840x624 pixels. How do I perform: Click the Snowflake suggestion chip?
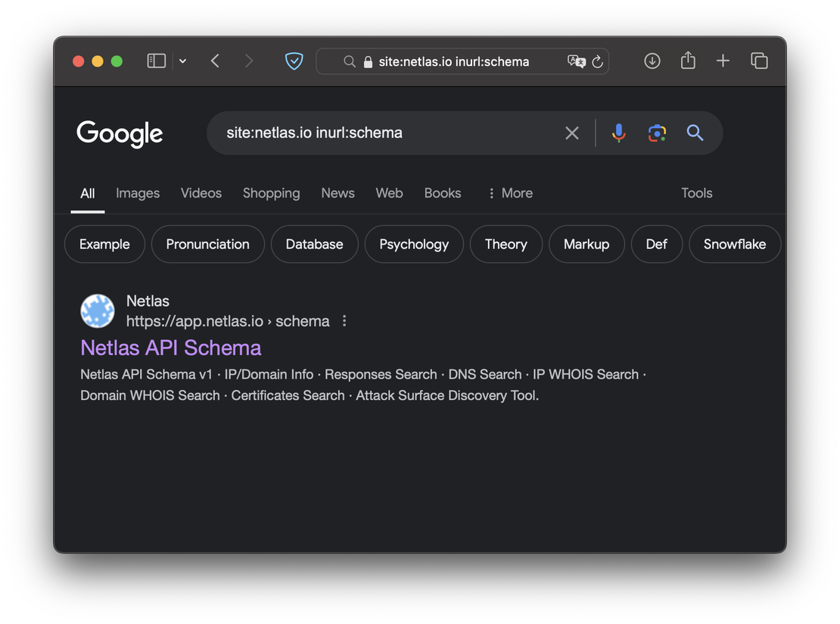coord(734,244)
